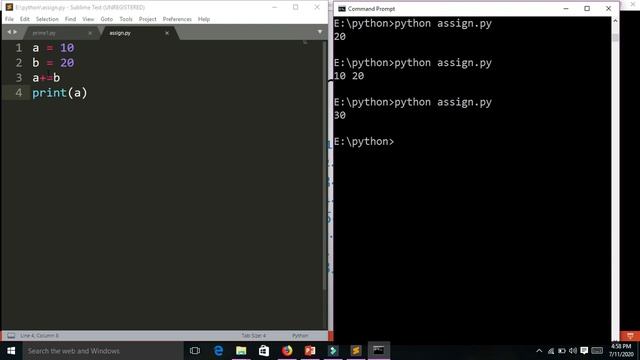
Task: Open the Help menu
Action: tap(204, 19)
